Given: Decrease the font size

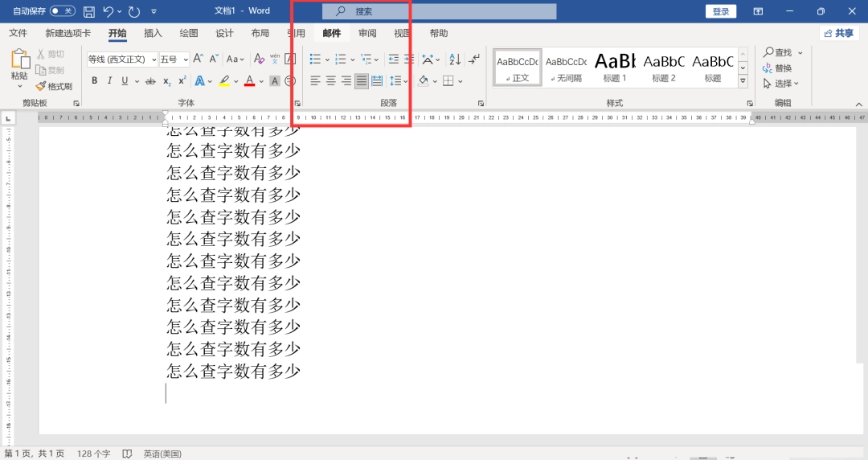Looking at the screenshot, I should coord(214,59).
